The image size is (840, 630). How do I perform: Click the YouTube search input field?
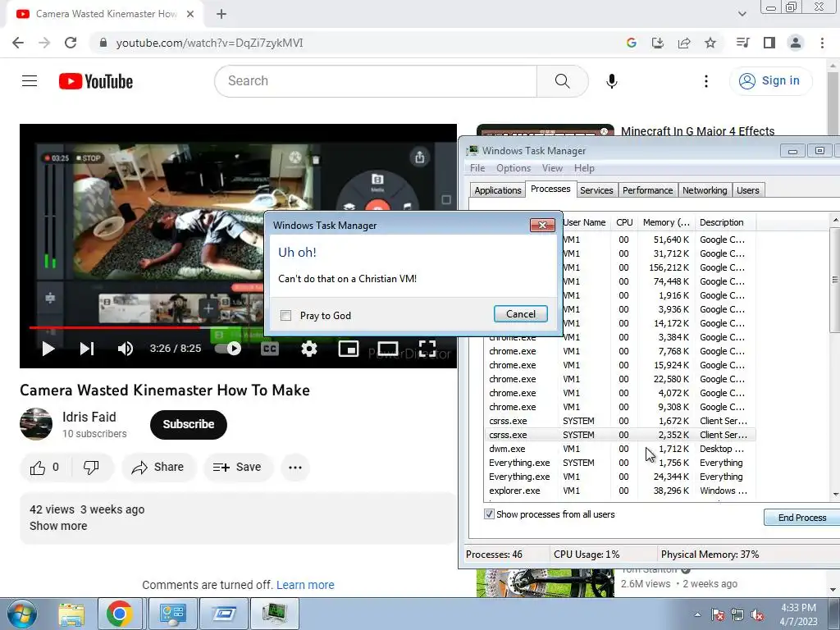(376, 81)
